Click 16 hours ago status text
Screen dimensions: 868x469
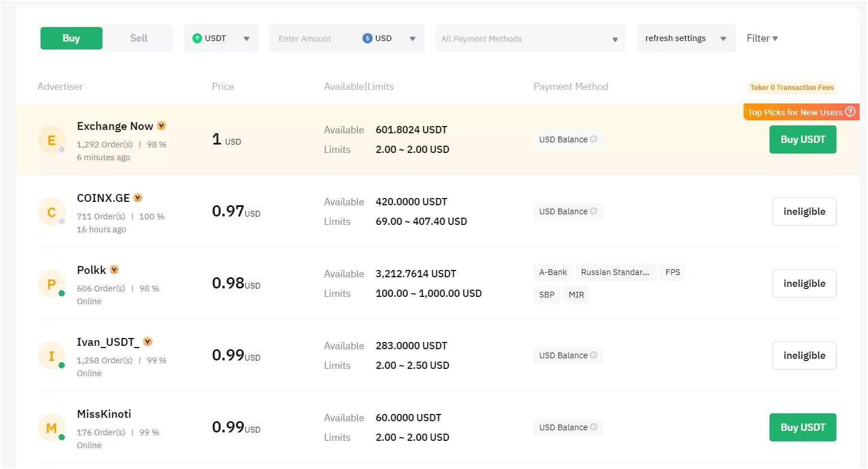[101, 229]
